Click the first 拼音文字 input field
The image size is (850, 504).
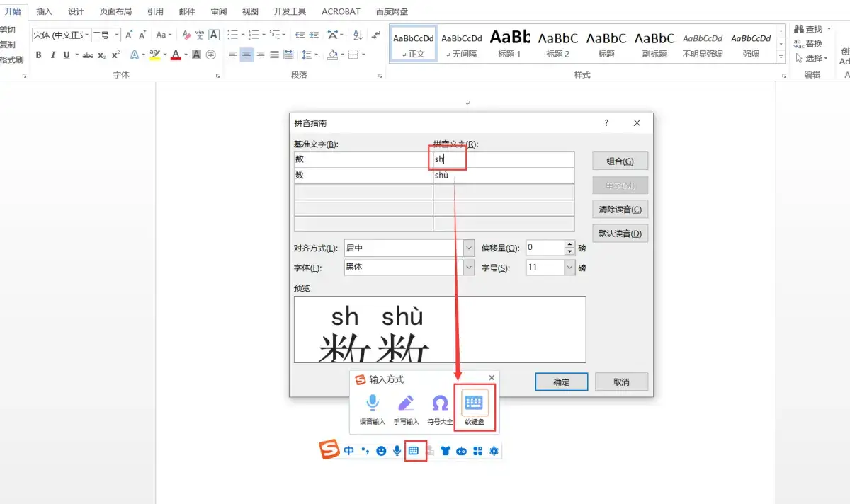(x=503, y=159)
